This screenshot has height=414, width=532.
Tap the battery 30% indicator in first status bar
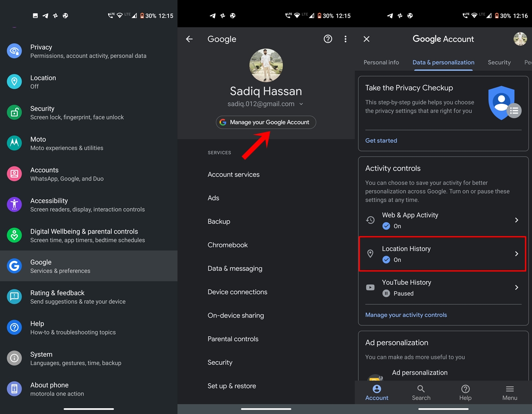click(x=149, y=16)
